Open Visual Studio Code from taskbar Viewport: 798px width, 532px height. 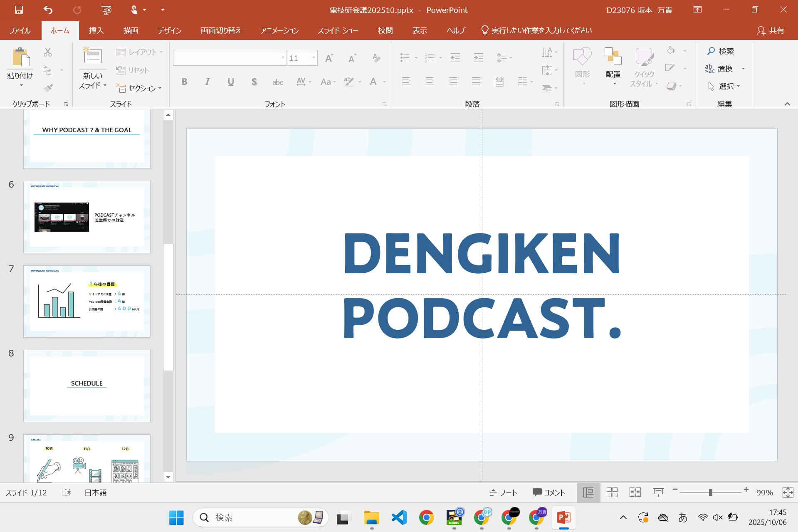point(399,517)
